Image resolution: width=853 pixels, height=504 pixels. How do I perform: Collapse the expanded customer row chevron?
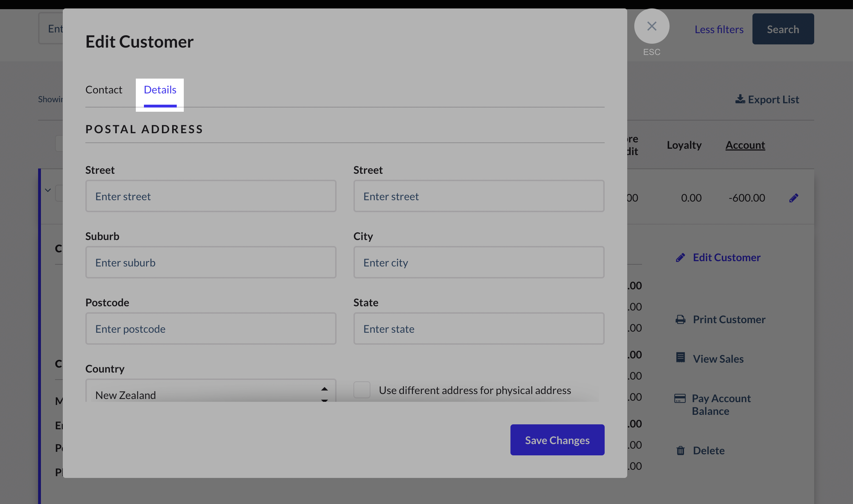click(48, 190)
